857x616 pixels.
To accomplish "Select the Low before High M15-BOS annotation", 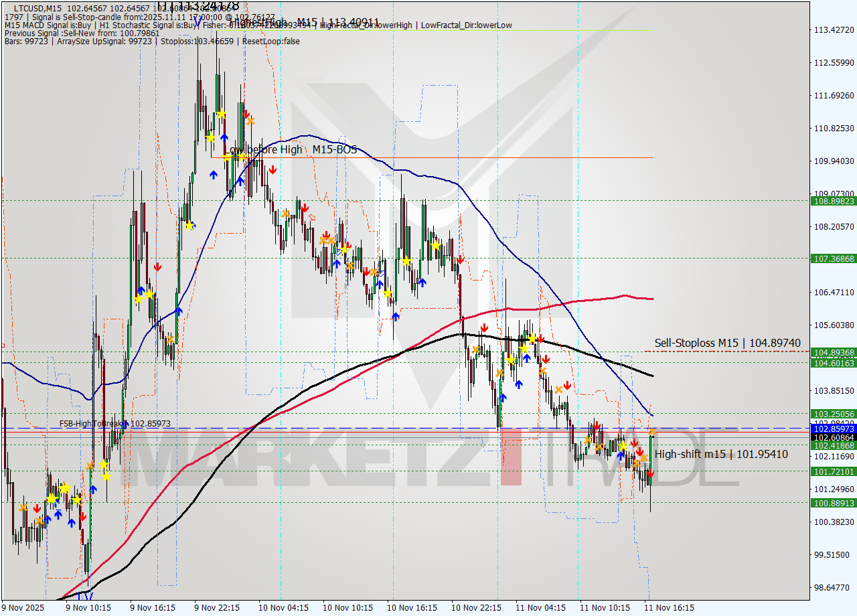I will tap(291, 149).
